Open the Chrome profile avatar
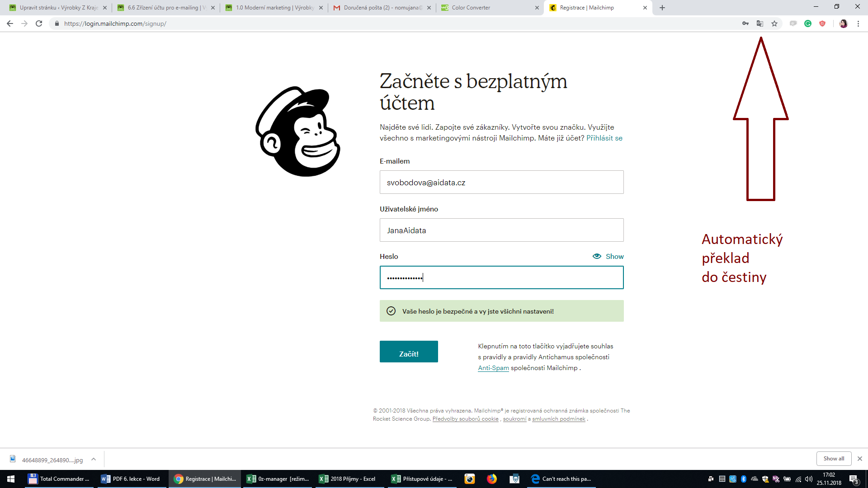Image resolution: width=868 pixels, height=488 pixels. 844,23
